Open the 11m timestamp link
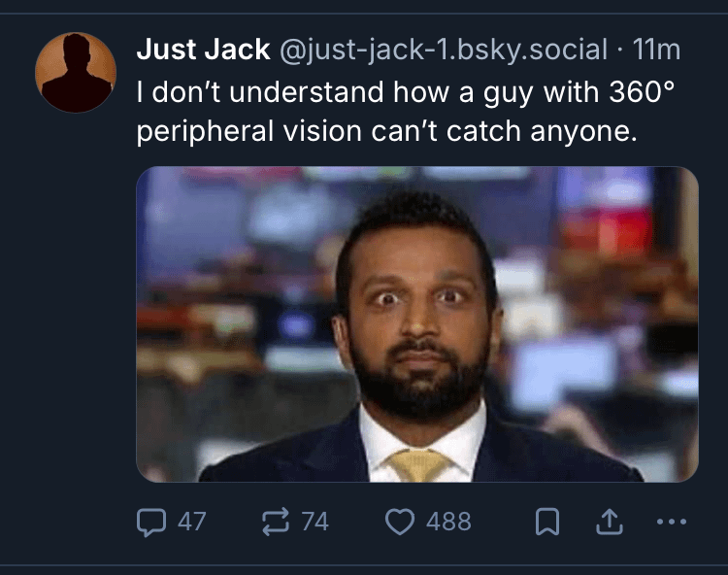The width and height of the screenshot is (728, 575). pyautogui.click(x=656, y=49)
